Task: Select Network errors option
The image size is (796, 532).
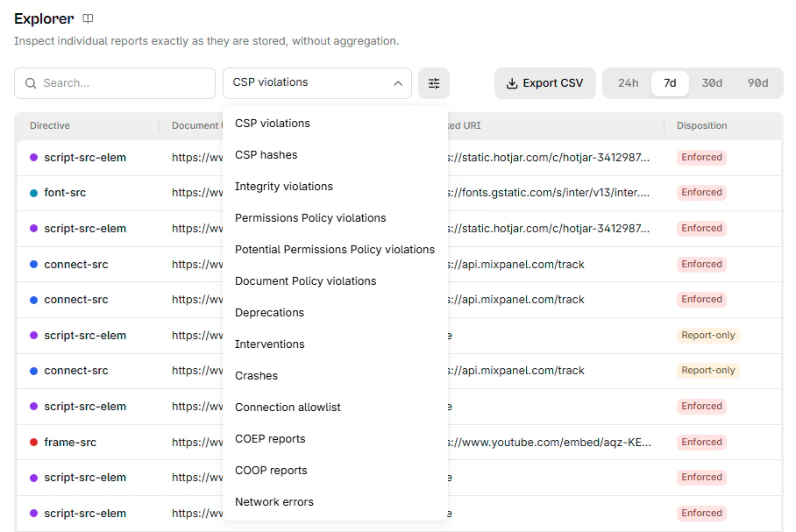Action: click(x=335, y=501)
